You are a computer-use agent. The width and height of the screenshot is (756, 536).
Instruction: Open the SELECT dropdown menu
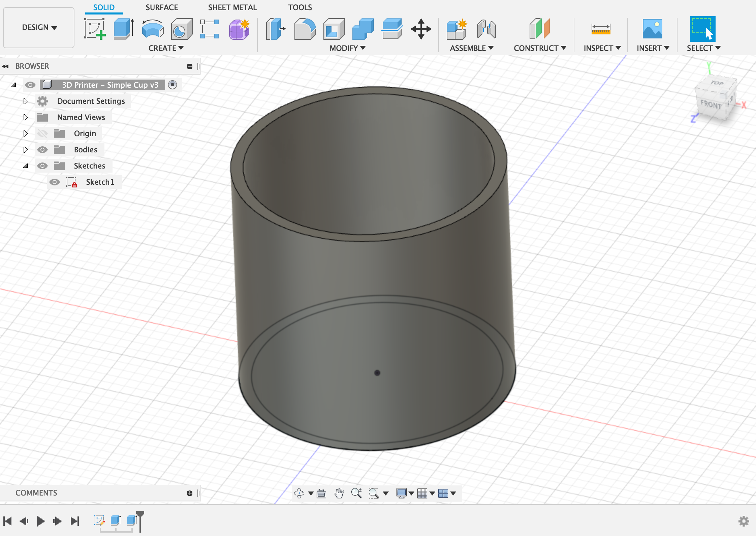click(704, 48)
